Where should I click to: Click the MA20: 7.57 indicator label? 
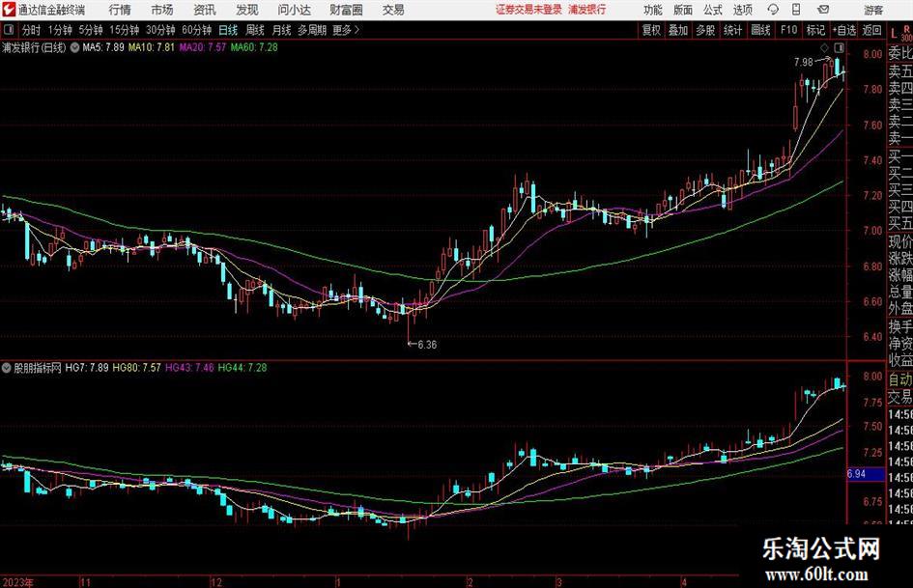(x=202, y=47)
